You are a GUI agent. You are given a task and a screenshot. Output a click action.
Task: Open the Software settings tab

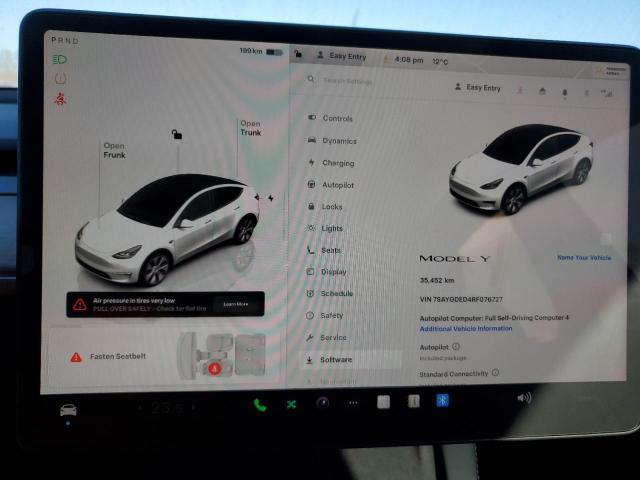[x=335, y=359]
